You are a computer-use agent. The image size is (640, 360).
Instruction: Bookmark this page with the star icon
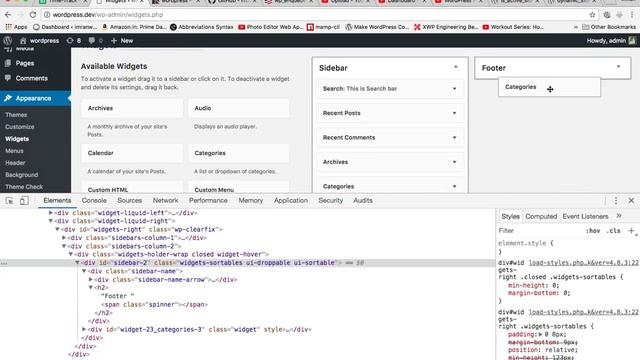click(x=592, y=15)
